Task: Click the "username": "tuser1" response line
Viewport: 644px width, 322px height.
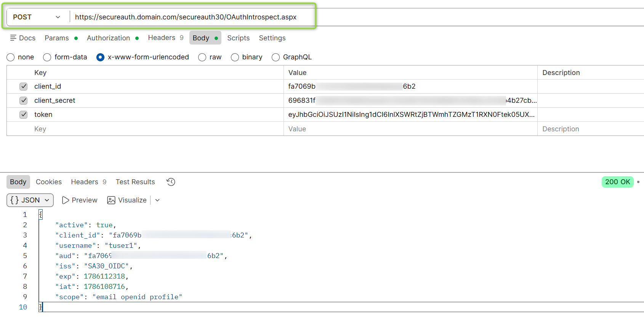Action: 98,245
